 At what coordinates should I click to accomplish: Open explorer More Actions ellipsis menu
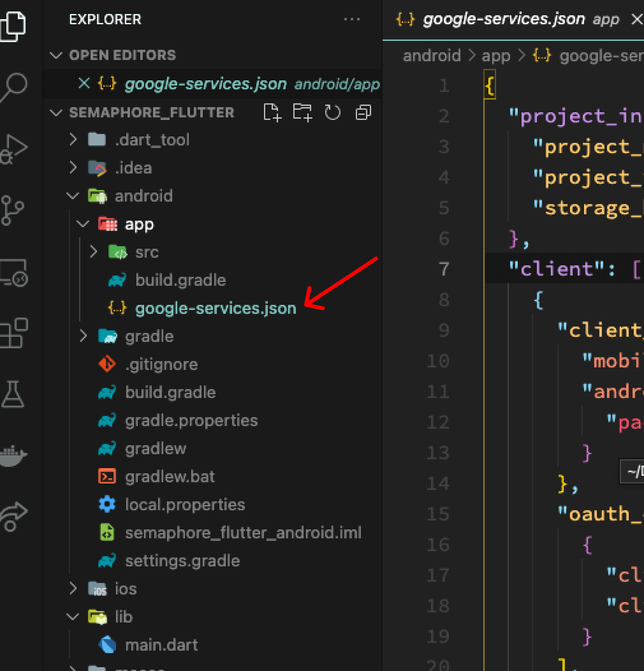tap(352, 19)
